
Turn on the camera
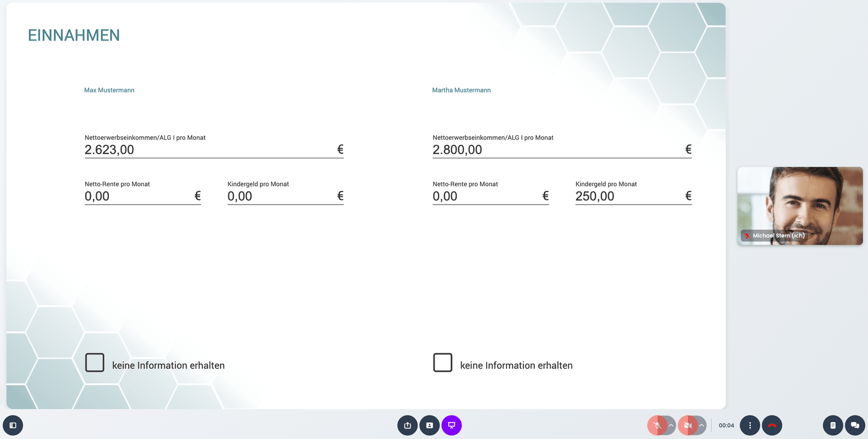[687, 425]
